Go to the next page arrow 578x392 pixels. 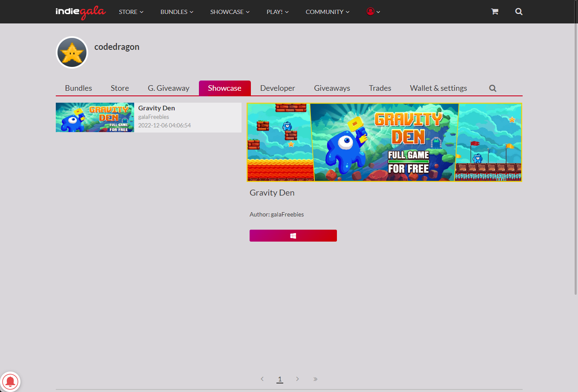tap(297, 379)
